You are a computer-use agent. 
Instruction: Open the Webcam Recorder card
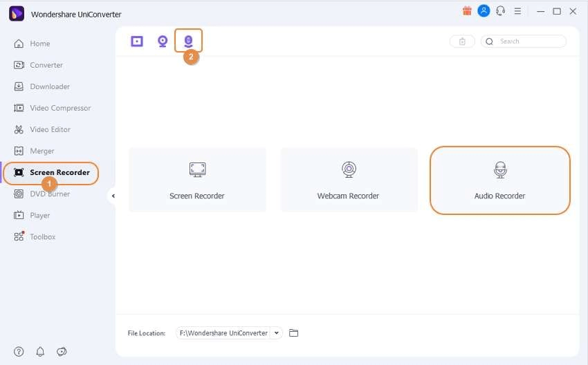(x=349, y=180)
